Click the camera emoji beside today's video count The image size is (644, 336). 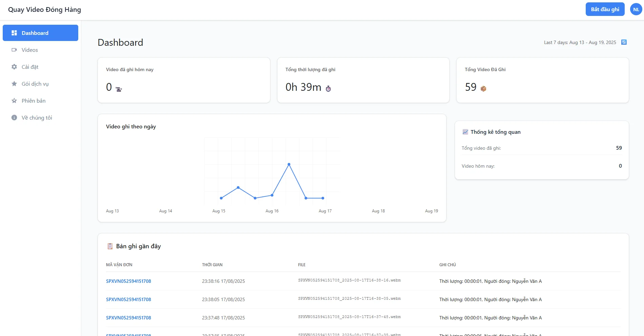click(119, 89)
